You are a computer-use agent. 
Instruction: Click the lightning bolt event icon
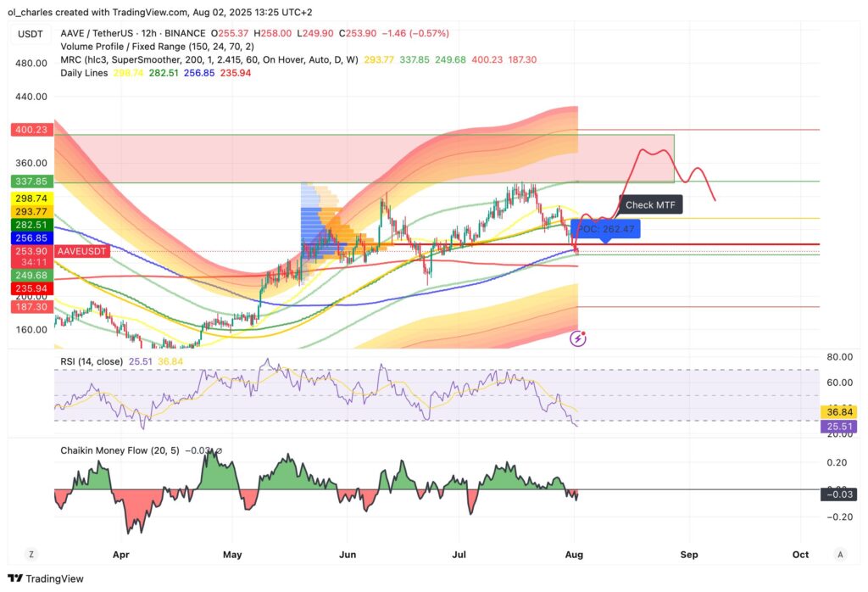click(579, 338)
